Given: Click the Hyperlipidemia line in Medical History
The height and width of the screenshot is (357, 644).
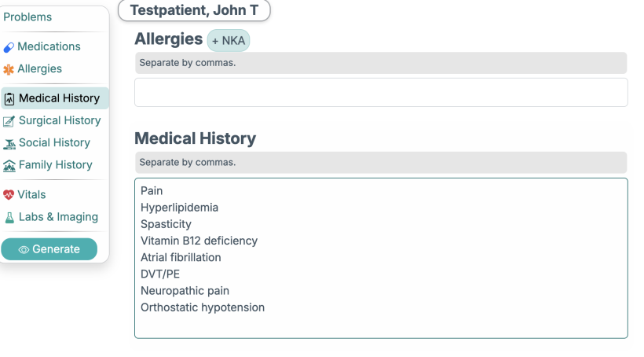Looking at the screenshot, I should [180, 208].
